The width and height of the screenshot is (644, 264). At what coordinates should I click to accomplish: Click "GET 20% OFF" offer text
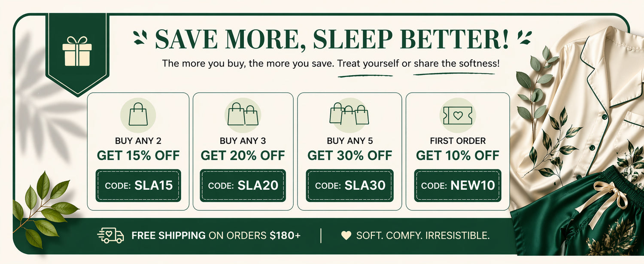[243, 155]
